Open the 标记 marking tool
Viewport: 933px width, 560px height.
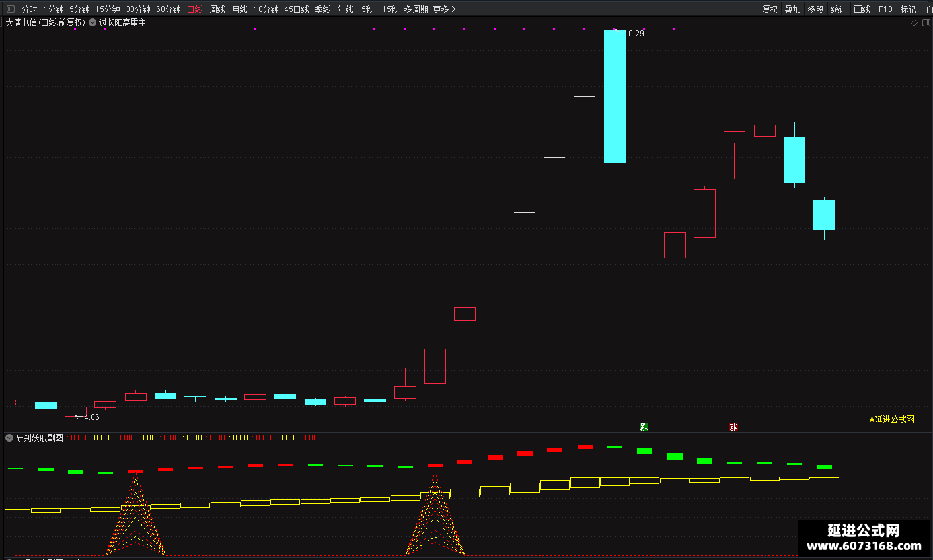coord(908,9)
